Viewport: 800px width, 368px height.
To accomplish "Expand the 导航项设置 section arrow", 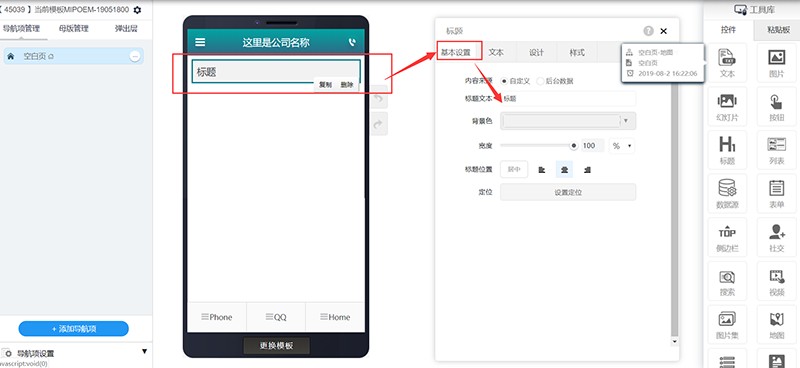I will point(144,352).
